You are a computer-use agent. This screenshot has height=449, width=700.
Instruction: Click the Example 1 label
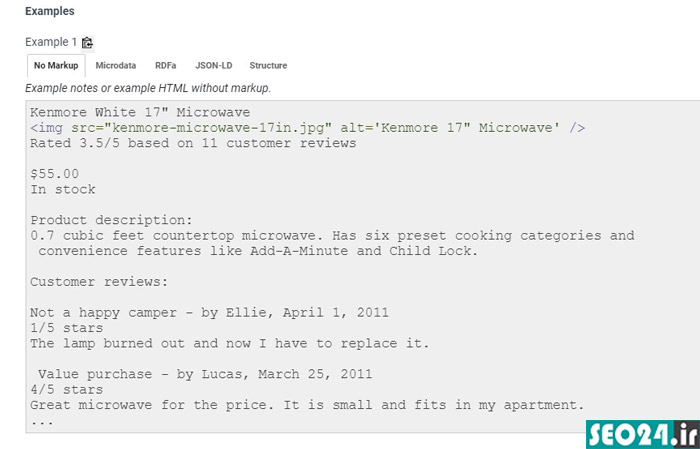51,42
